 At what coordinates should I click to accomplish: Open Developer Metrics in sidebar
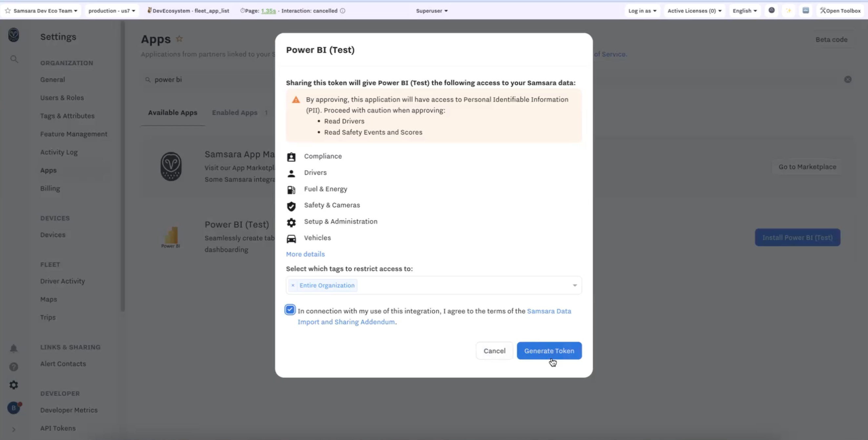(x=69, y=410)
